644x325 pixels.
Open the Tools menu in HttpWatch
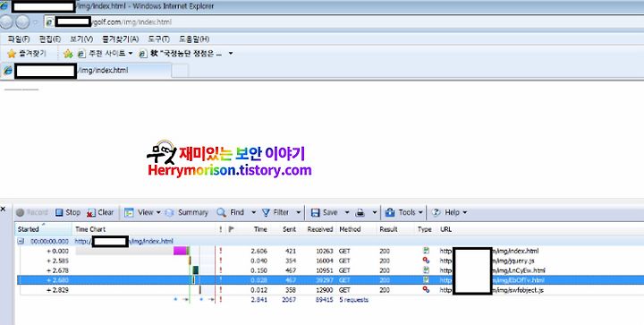tap(403, 212)
